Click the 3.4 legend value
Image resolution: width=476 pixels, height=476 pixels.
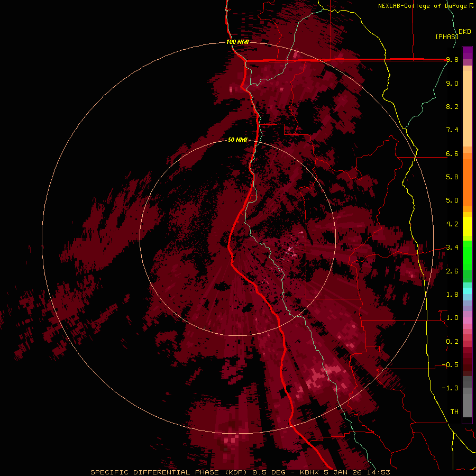[x=452, y=248]
